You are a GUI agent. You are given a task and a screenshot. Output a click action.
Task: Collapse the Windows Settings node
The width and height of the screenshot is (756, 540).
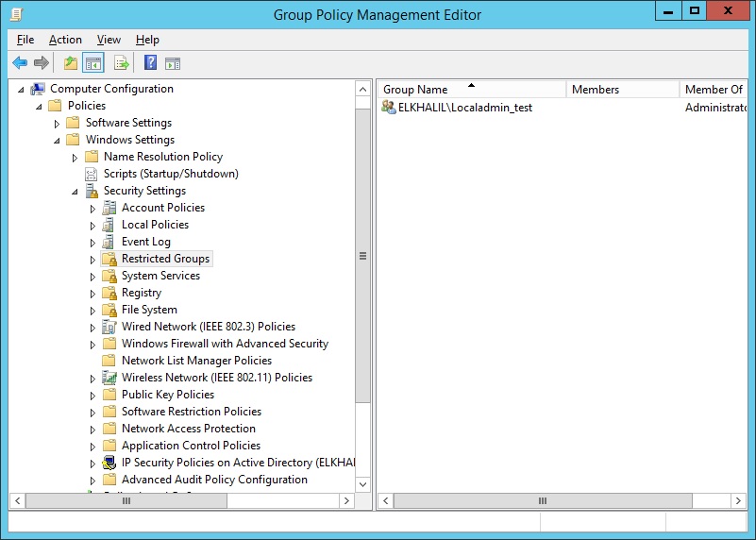point(57,141)
